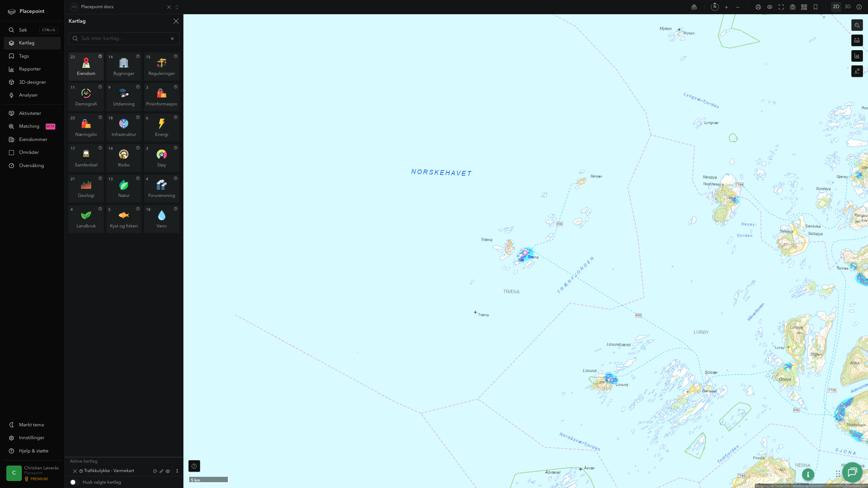Reorder Trafikkulykke layer with up-down arrows
Viewport: 868px width, 488px height.
coord(177,471)
